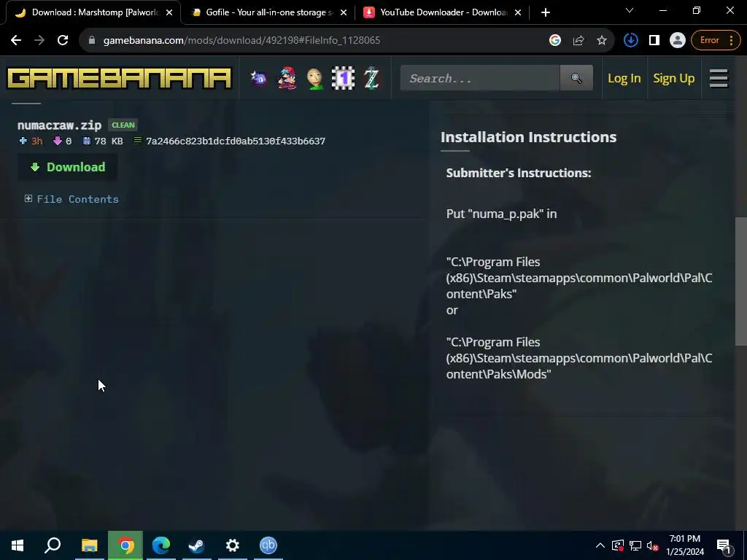
Task: Share this page via share icon
Action: click(x=578, y=41)
